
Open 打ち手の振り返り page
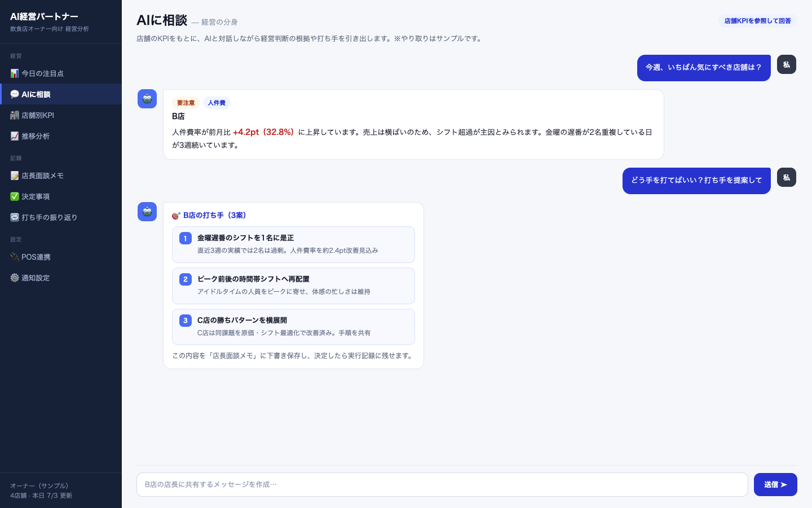[x=61, y=217]
